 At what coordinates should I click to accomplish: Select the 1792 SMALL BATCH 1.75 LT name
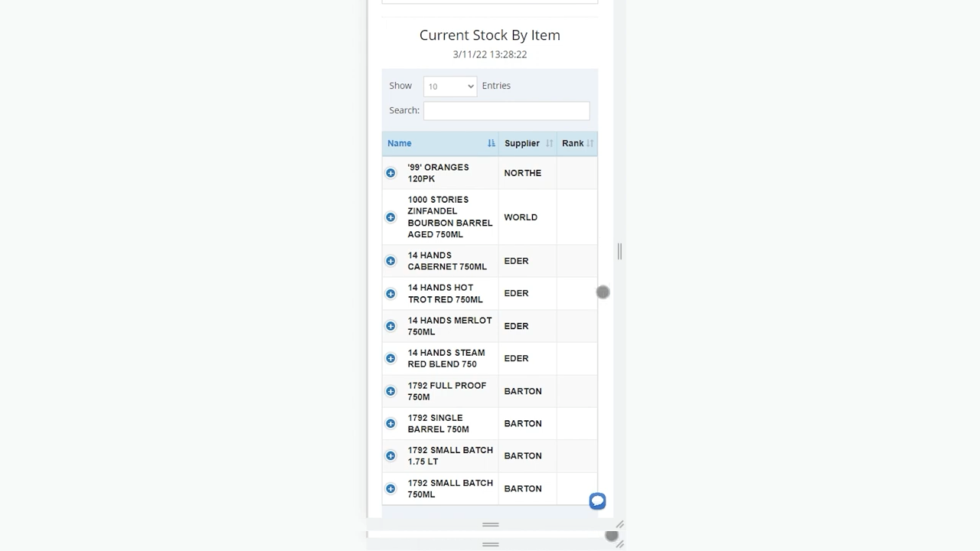450,456
